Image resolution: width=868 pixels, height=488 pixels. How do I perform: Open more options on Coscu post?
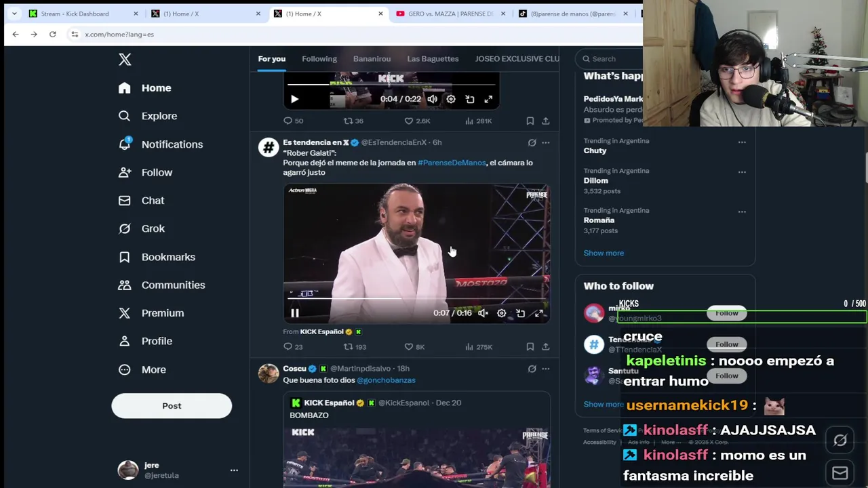[546, 369]
